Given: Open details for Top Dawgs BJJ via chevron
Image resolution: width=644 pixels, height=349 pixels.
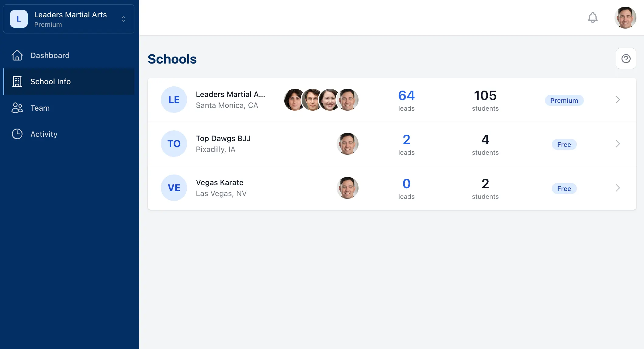Looking at the screenshot, I should 618,143.
